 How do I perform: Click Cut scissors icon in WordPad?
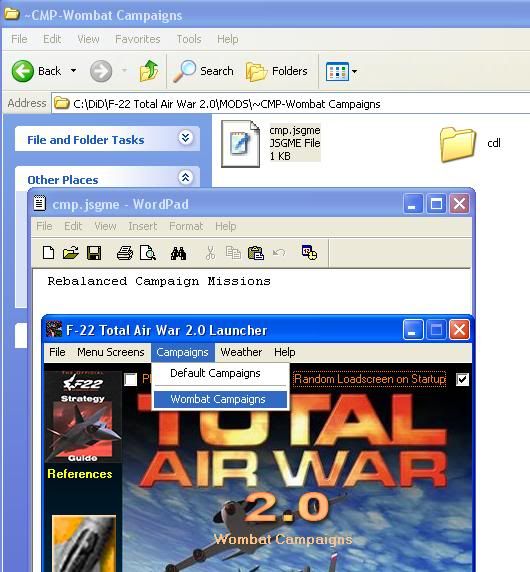[x=210, y=253]
